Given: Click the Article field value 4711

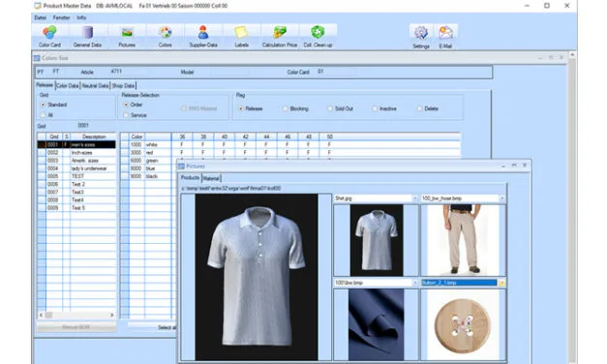Looking at the screenshot, I should point(116,72).
